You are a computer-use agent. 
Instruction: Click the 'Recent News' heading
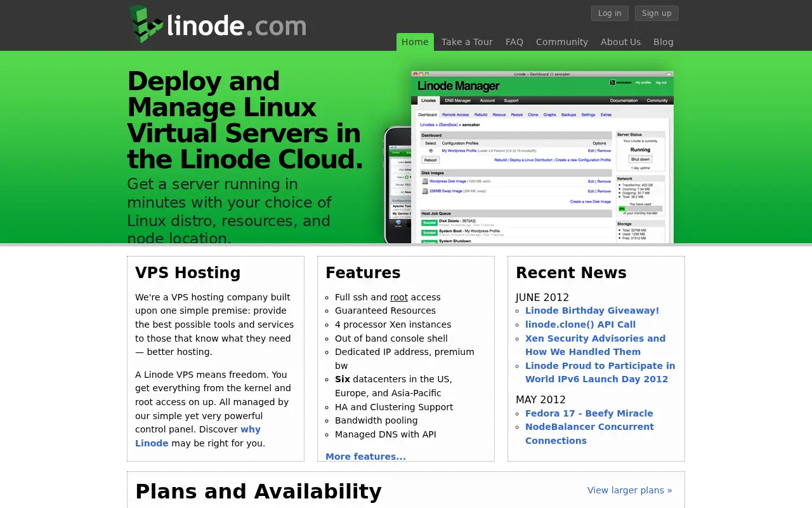coord(571,273)
